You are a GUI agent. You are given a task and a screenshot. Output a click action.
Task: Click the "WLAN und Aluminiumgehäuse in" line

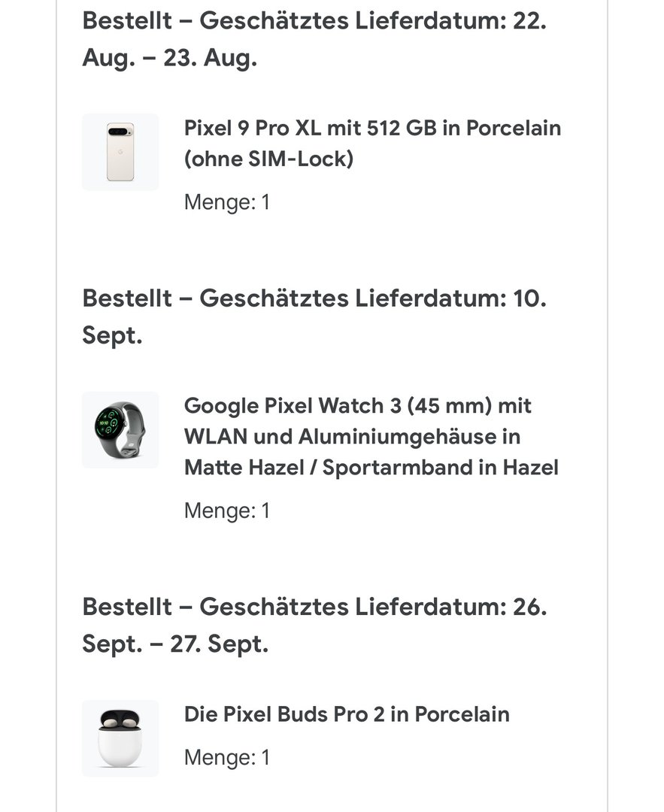pos(352,437)
